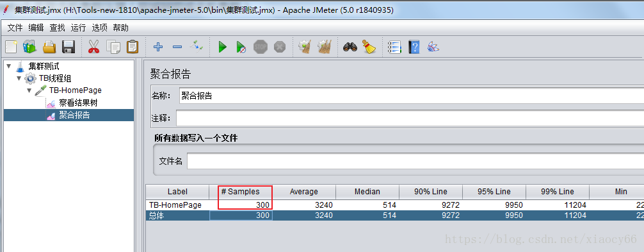Click the Copy icon
The width and height of the screenshot is (644, 252).
pyautogui.click(x=113, y=47)
